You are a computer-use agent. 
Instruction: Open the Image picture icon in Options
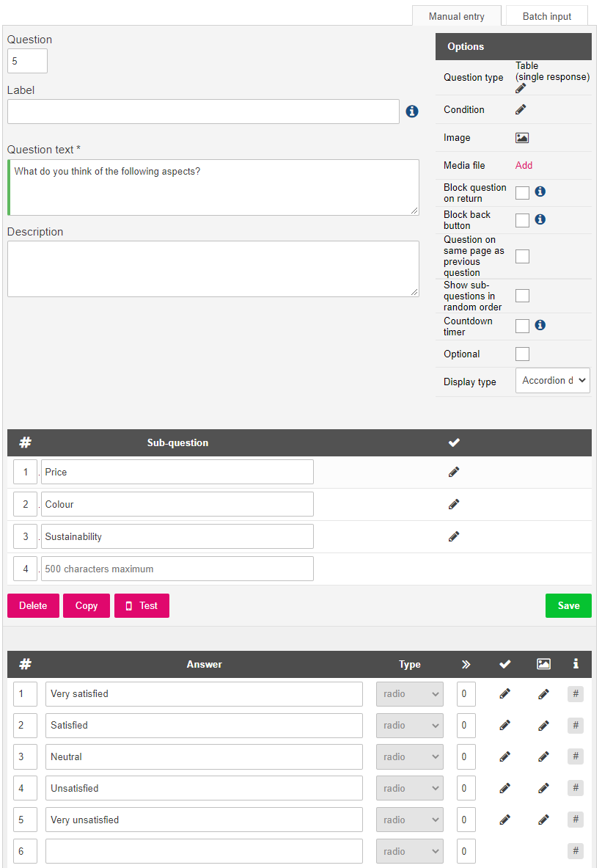[522, 138]
